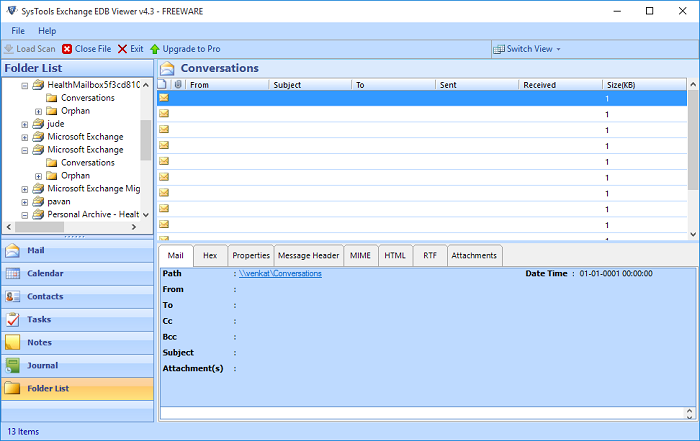Image resolution: width=700 pixels, height=441 pixels.
Task: Click the red Close File icon
Action: click(x=67, y=49)
